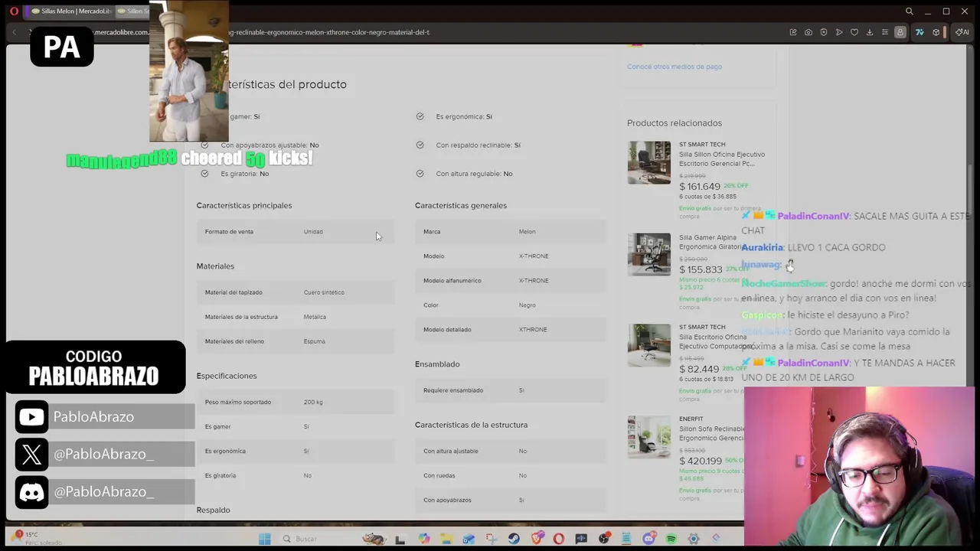Open the ad blocker shield icon
980x551 pixels.
click(824, 32)
